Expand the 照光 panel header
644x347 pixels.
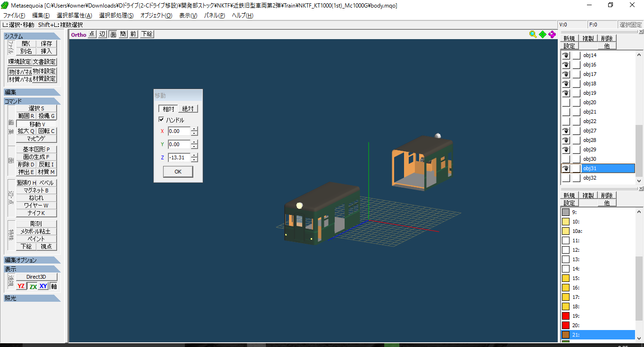(x=32, y=298)
